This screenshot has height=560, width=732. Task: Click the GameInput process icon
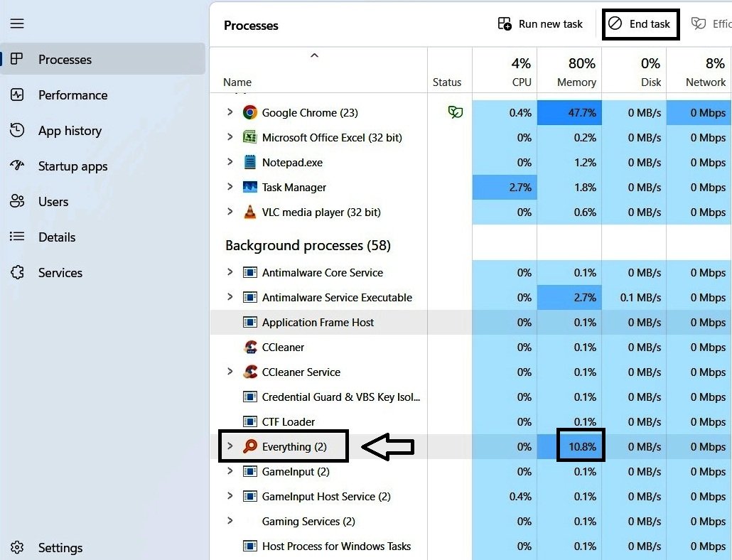[x=249, y=471]
